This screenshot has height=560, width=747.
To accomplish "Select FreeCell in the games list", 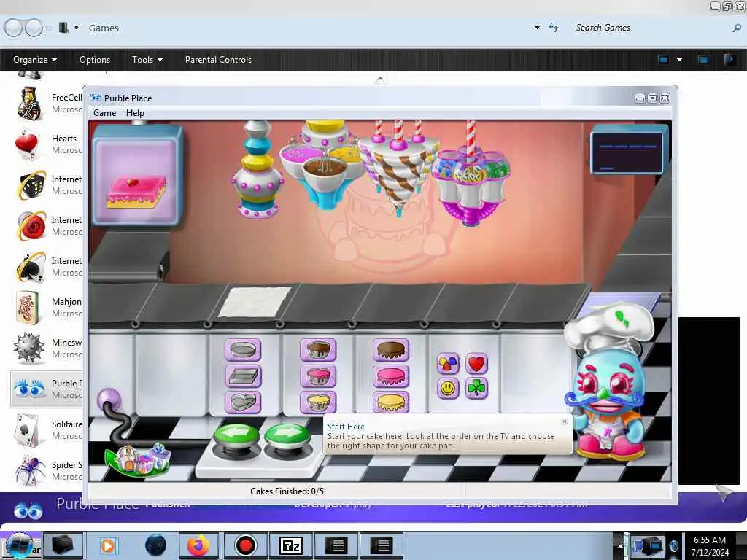I will click(x=47, y=104).
